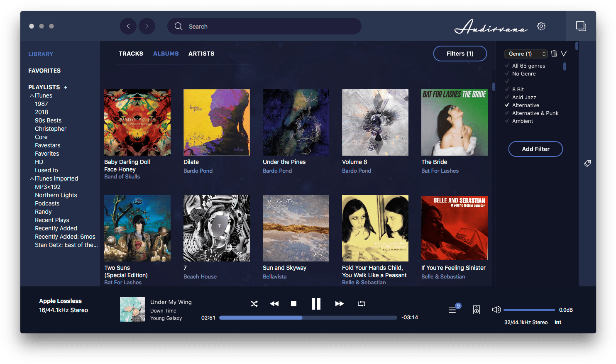Select Stan Getz: East of the... playlist
This screenshot has height=364, width=616.
66,245
